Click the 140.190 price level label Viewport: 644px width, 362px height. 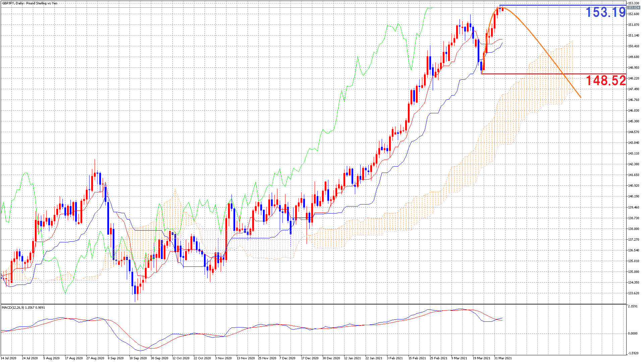click(634, 196)
